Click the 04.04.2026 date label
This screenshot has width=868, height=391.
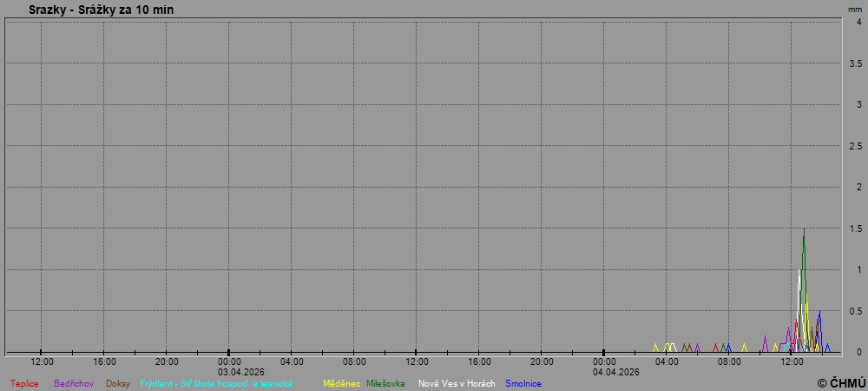point(616,372)
